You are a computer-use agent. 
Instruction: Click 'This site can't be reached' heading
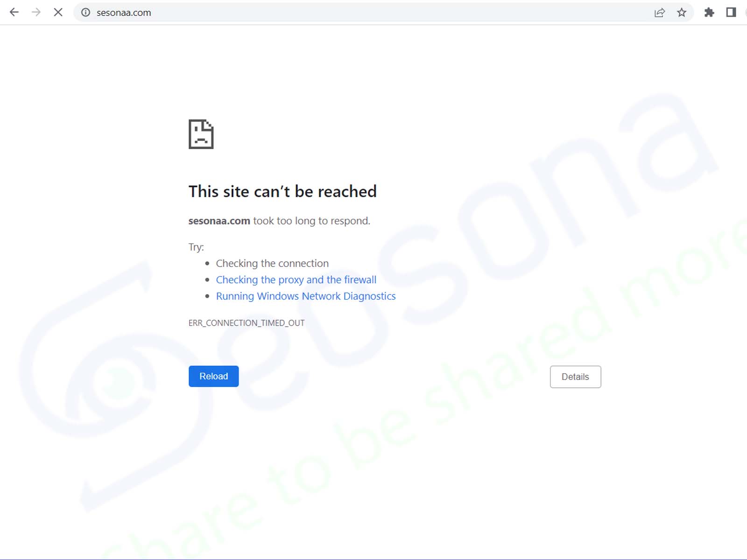(x=282, y=191)
